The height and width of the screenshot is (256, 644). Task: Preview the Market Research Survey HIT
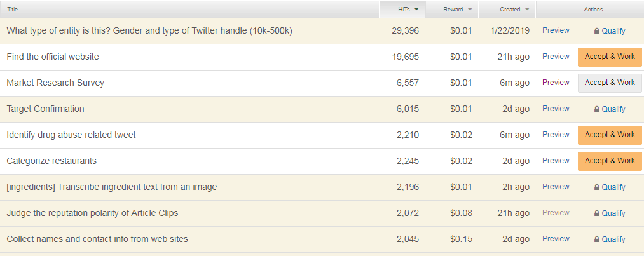556,83
